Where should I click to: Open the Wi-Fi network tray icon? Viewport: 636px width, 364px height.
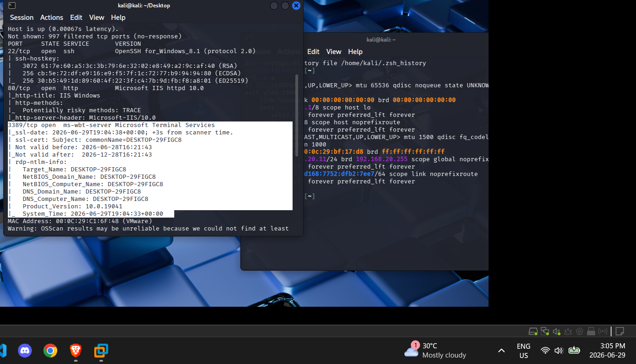pyautogui.click(x=545, y=351)
